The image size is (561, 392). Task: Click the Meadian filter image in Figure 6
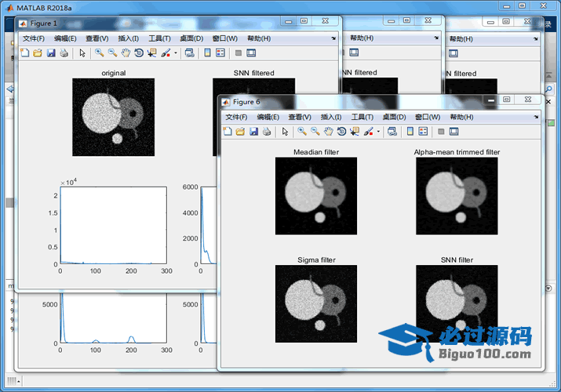(316, 196)
